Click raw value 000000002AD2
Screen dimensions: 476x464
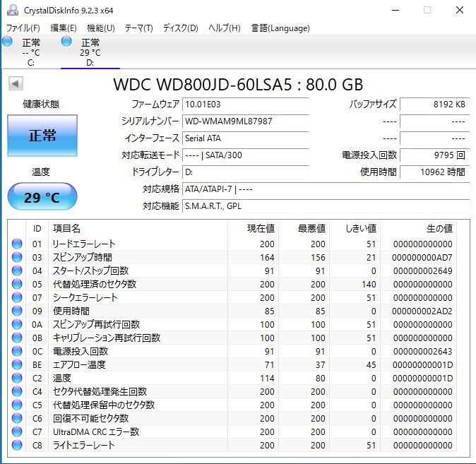pos(422,311)
